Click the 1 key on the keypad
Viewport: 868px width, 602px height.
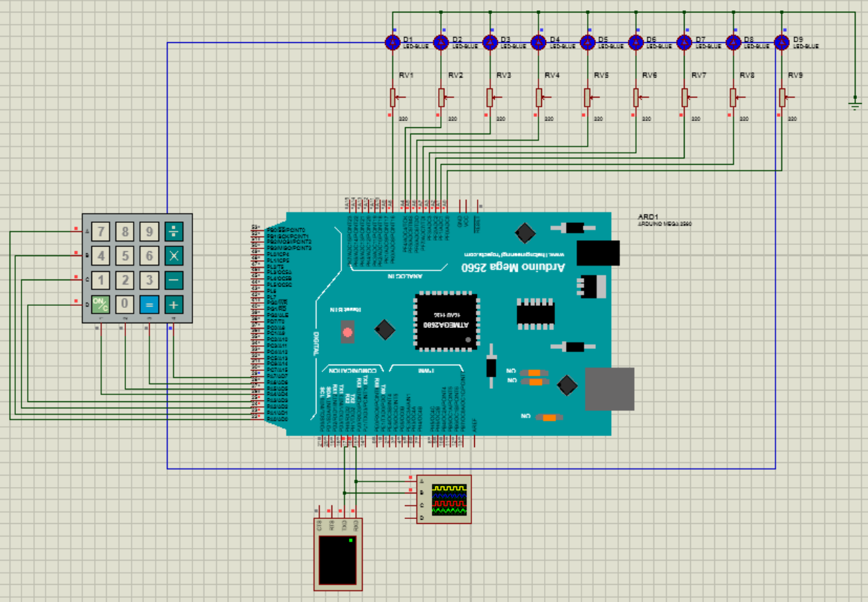coord(101,280)
